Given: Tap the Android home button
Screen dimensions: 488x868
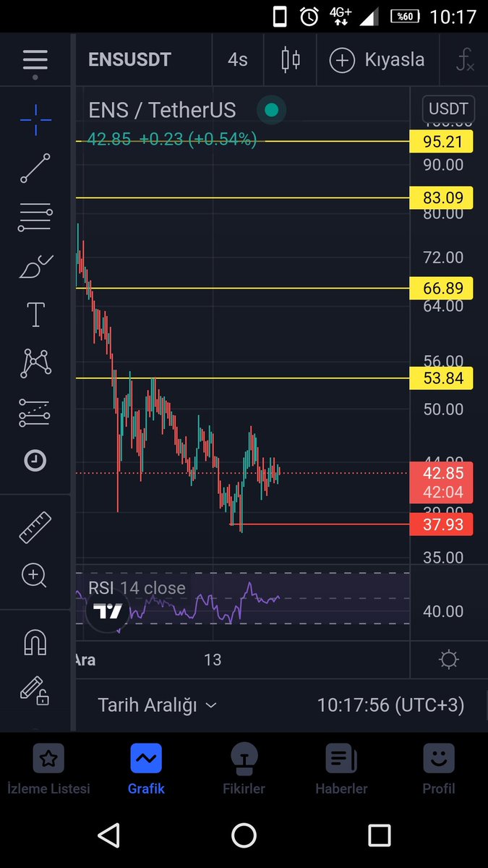Looking at the screenshot, I should [244, 835].
